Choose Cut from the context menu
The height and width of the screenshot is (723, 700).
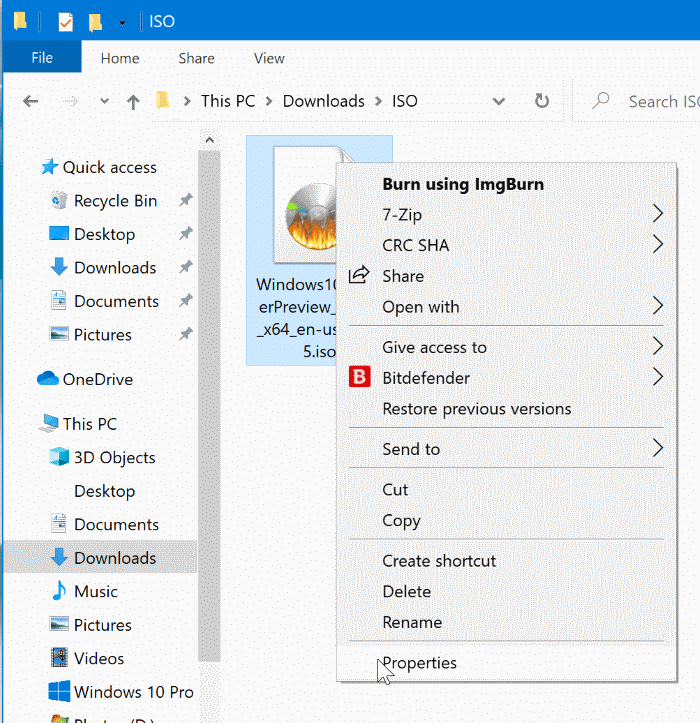[506, 489]
